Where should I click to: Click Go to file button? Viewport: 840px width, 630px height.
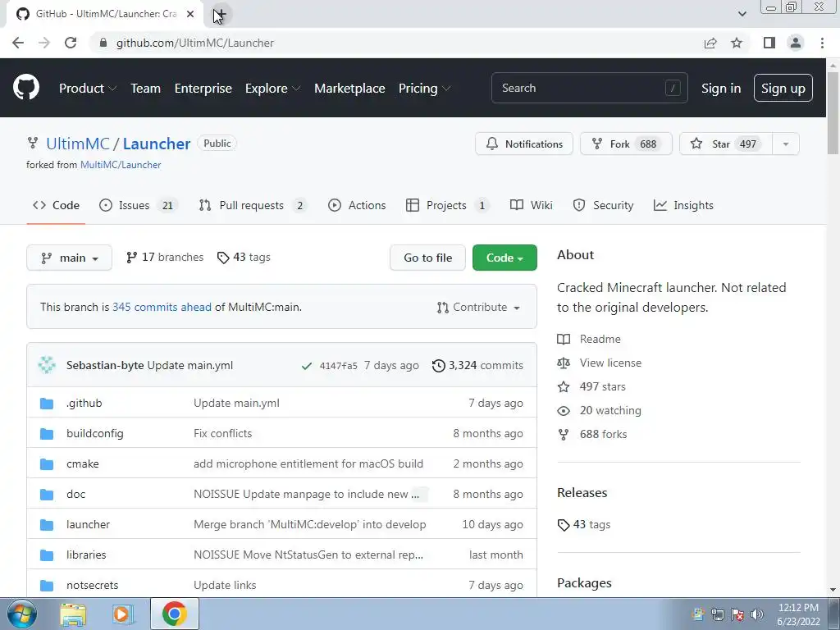click(x=427, y=258)
